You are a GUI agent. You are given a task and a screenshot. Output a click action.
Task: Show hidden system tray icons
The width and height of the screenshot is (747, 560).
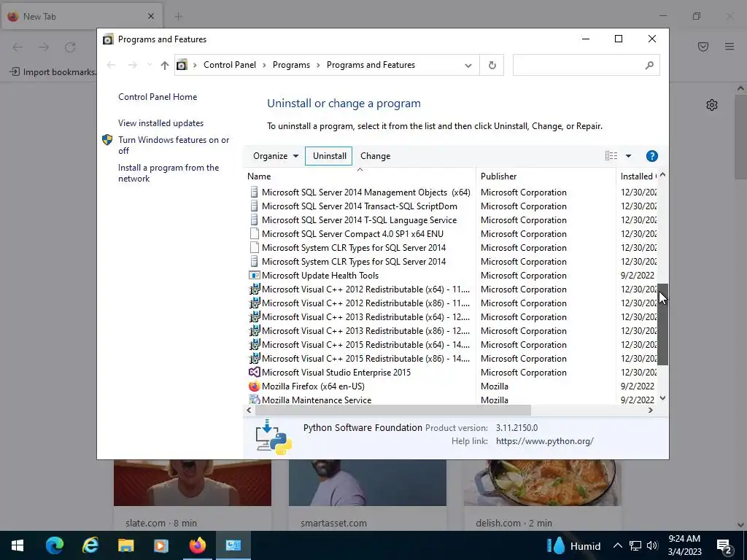click(617, 545)
